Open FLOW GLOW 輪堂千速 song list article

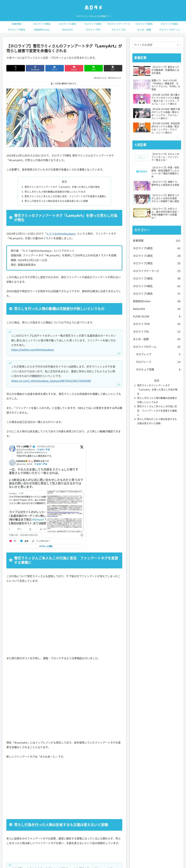pyautogui.click(x=157, y=114)
